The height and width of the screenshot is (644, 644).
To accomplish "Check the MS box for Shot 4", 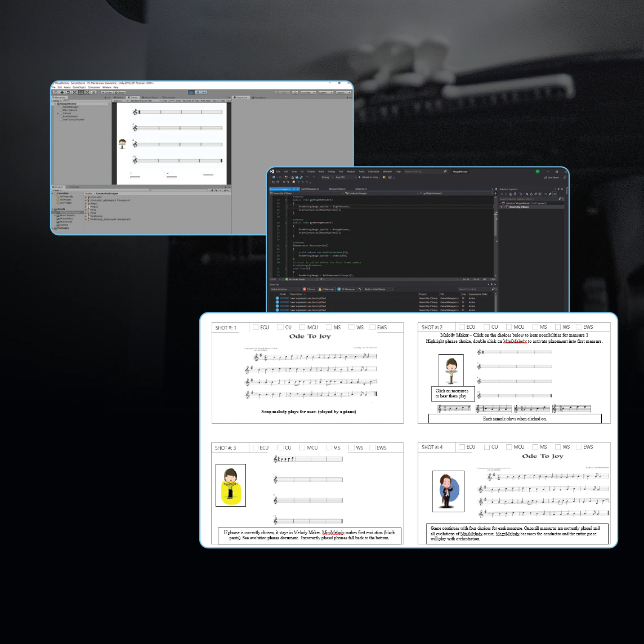I will 535,447.
